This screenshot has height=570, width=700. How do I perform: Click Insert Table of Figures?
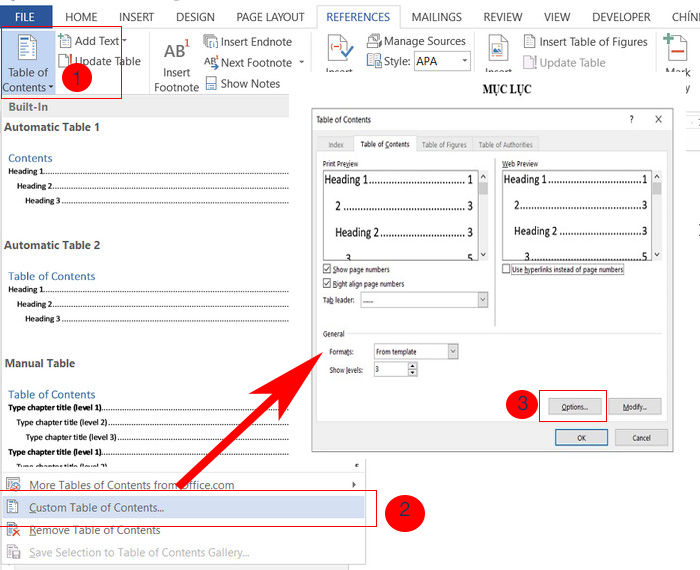[530, 42]
